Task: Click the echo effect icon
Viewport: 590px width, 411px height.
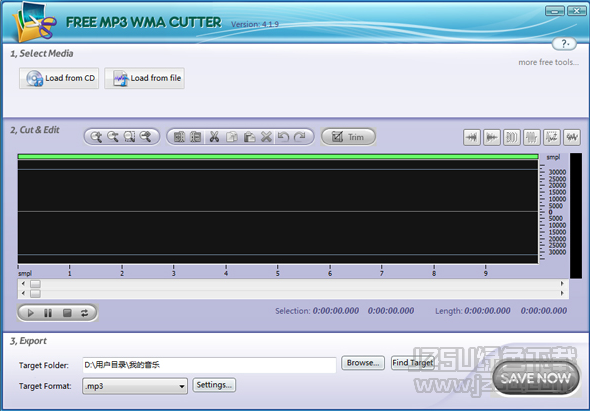Action: point(512,137)
